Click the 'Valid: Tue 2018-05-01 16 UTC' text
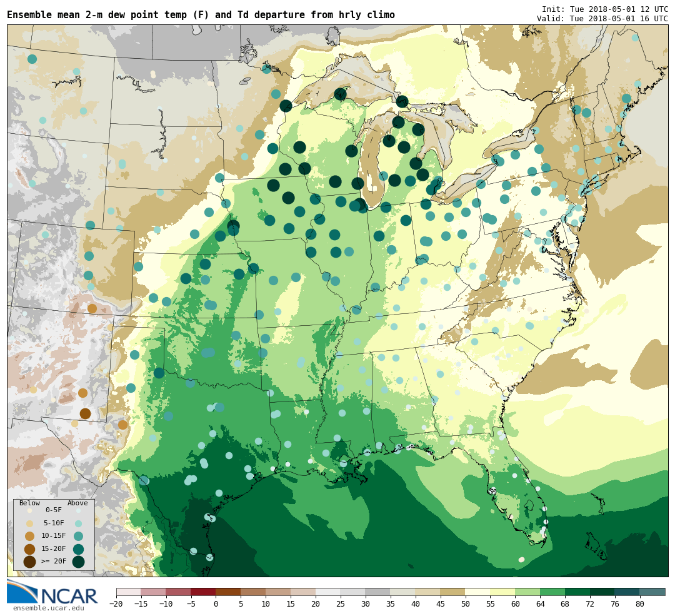Viewport: 675px width, 616px height. [x=602, y=19]
